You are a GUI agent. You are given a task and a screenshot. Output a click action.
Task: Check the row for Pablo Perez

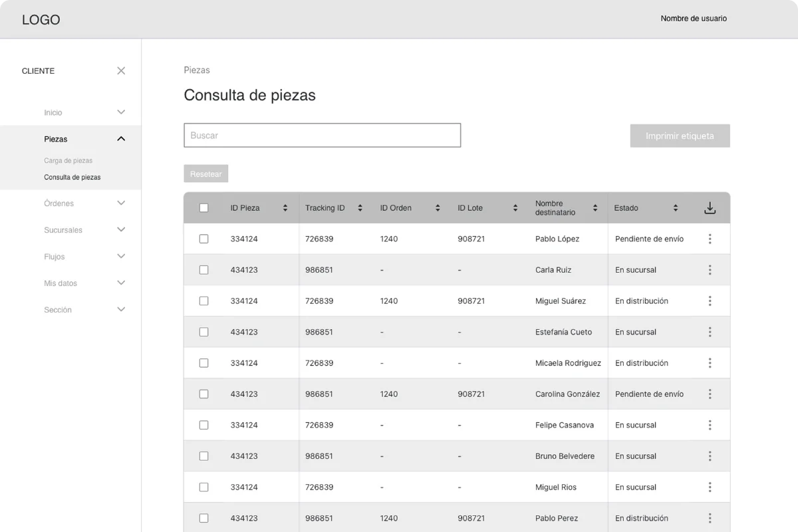[x=204, y=518]
